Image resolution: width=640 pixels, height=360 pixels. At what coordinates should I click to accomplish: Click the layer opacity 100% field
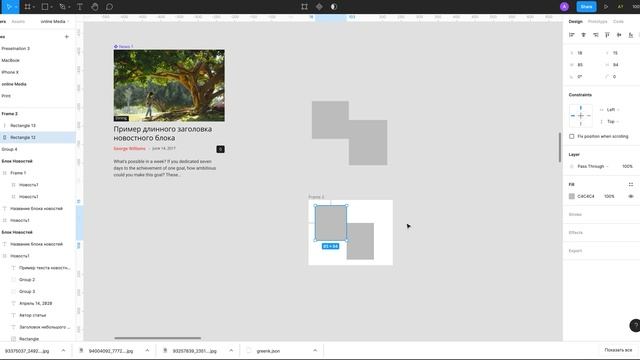pos(627,167)
